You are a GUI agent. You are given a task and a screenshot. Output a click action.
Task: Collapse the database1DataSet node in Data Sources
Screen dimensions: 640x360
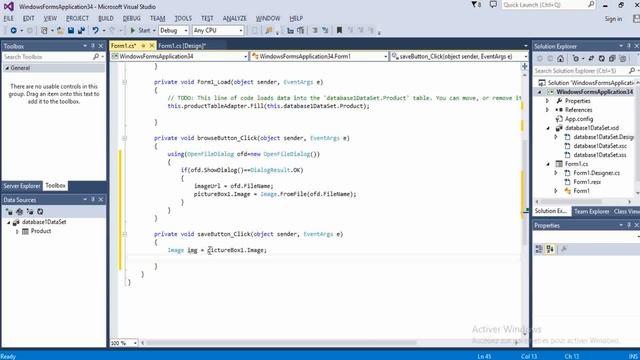[9, 222]
